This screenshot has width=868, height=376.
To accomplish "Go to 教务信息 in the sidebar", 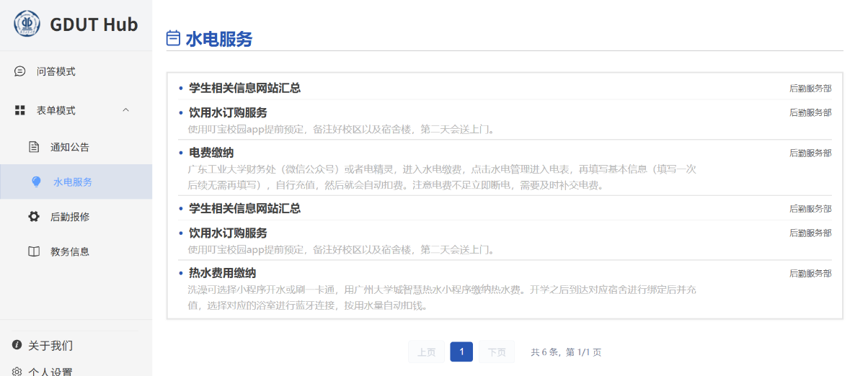I will 70,251.
